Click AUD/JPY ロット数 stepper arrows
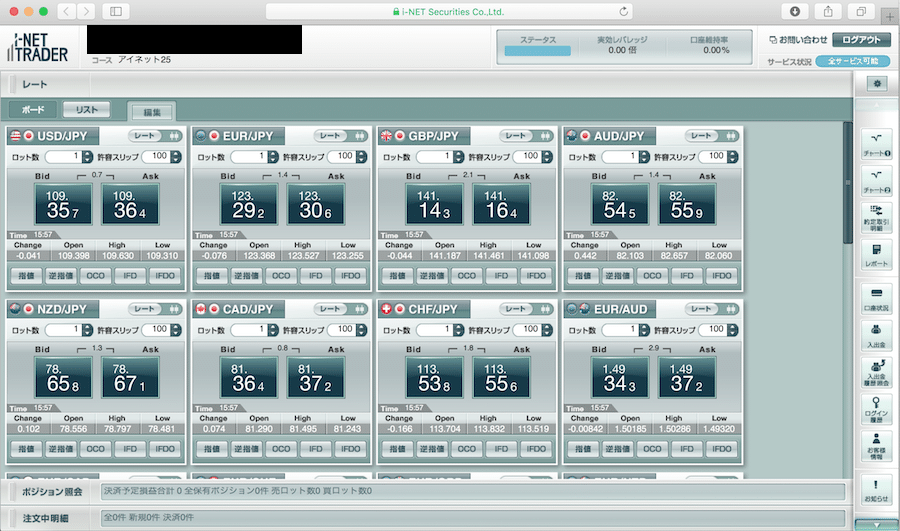Image resolution: width=900 pixels, height=531 pixels. point(644,157)
